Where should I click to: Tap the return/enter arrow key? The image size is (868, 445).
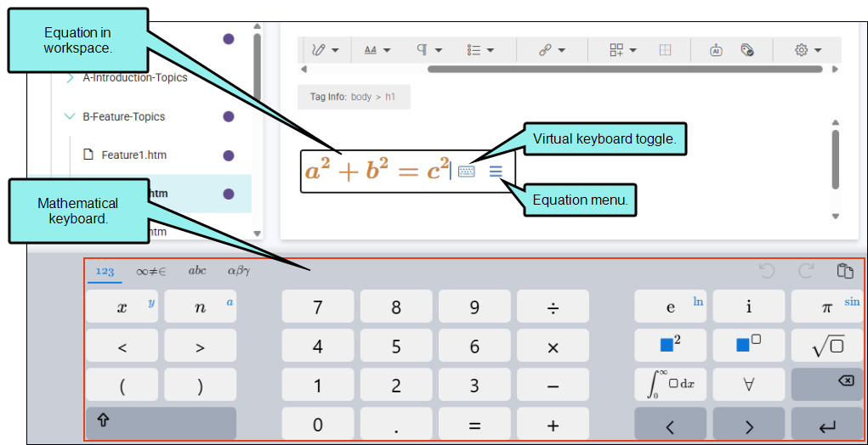click(827, 424)
